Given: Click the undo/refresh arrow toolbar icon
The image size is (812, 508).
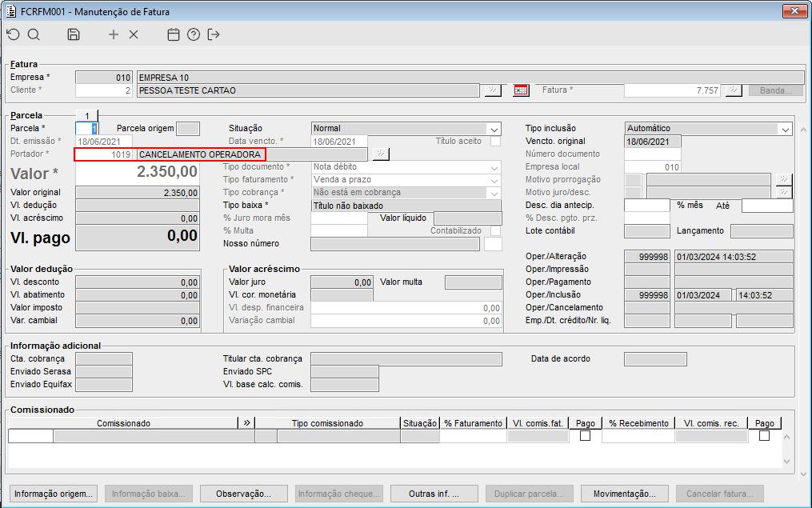Looking at the screenshot, I should 13,34.
